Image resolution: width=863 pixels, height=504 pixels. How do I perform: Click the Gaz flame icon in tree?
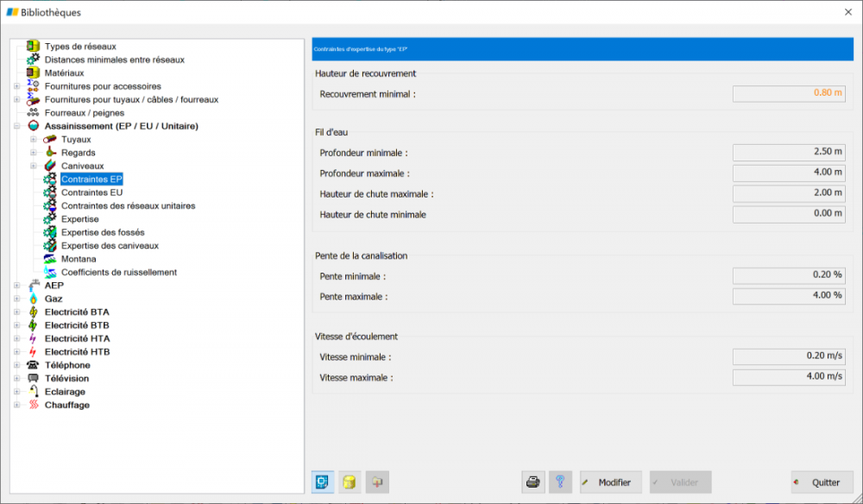(33, 299)
